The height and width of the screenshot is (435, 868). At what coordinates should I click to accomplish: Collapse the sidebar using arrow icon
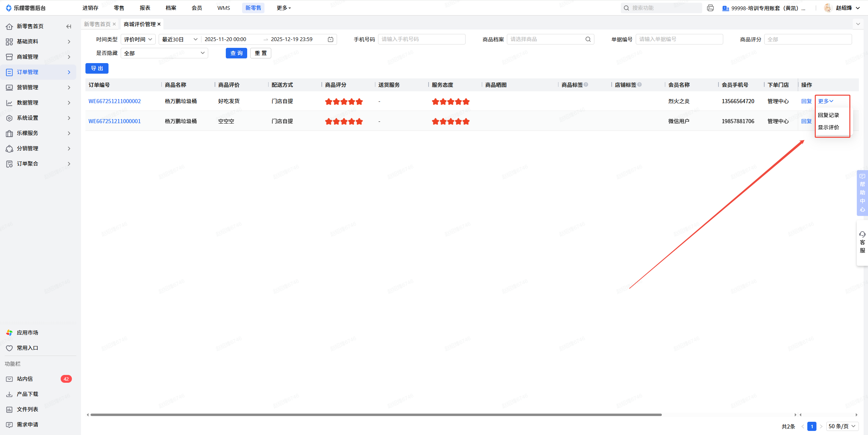[x=69, y=26]
